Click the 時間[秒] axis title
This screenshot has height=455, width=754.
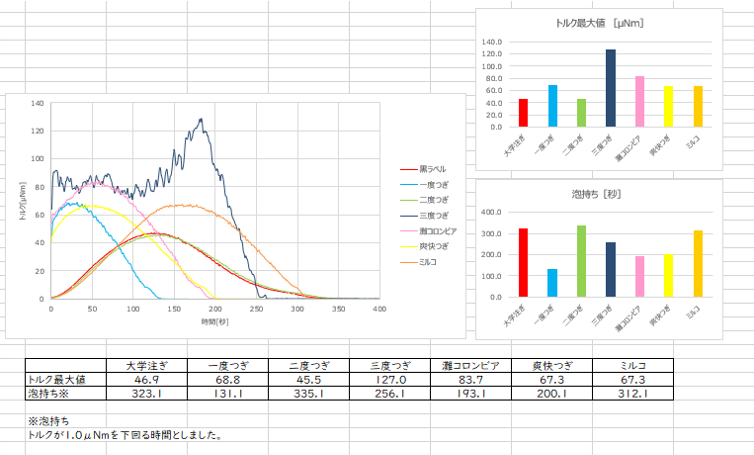coord(214,321)
